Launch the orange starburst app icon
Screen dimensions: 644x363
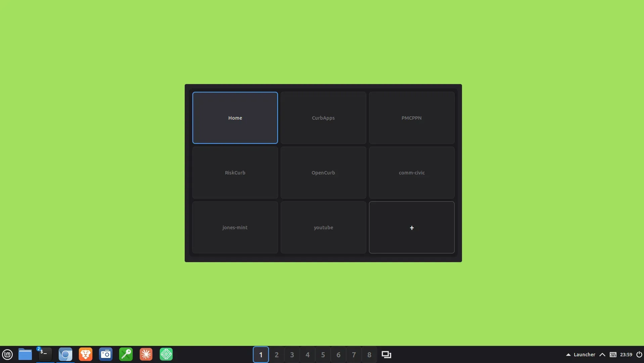(146, 355)
